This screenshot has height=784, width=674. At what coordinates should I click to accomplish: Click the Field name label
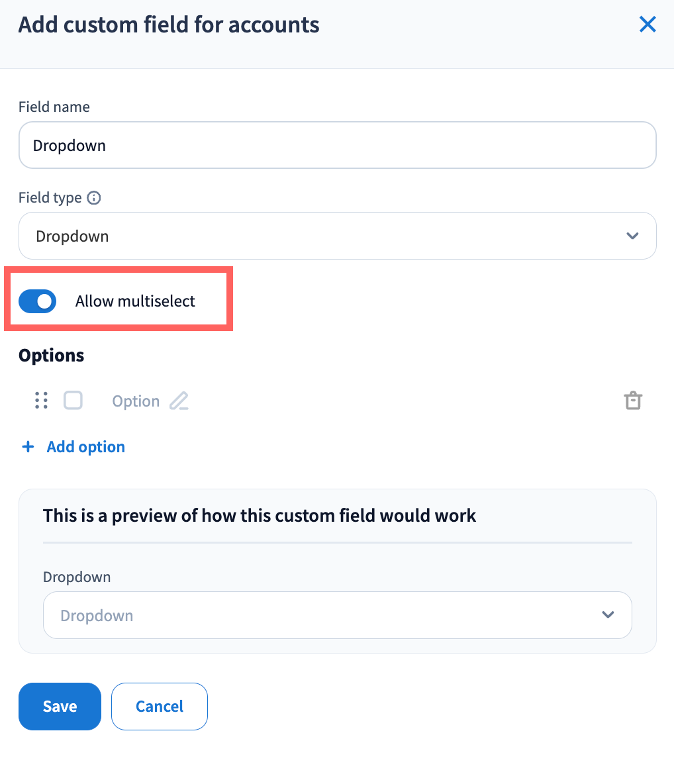[x=54, y=107]
